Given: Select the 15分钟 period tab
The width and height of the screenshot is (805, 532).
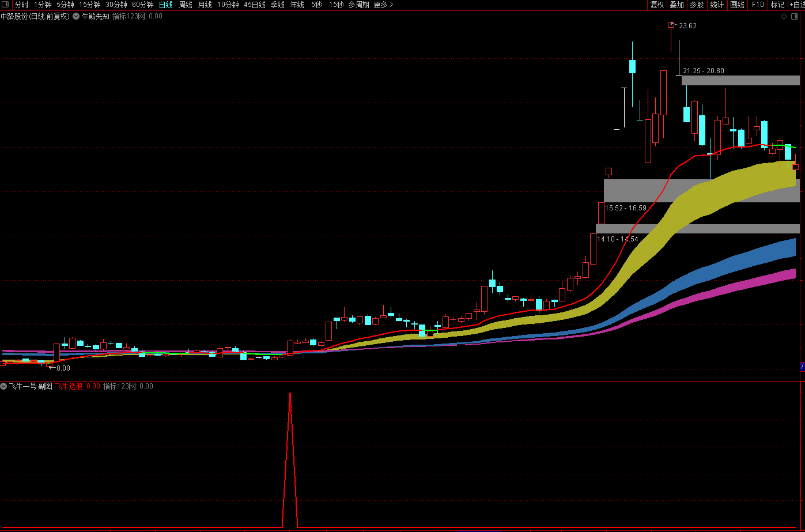Looking at the screenshot, I should pos(90,5).
